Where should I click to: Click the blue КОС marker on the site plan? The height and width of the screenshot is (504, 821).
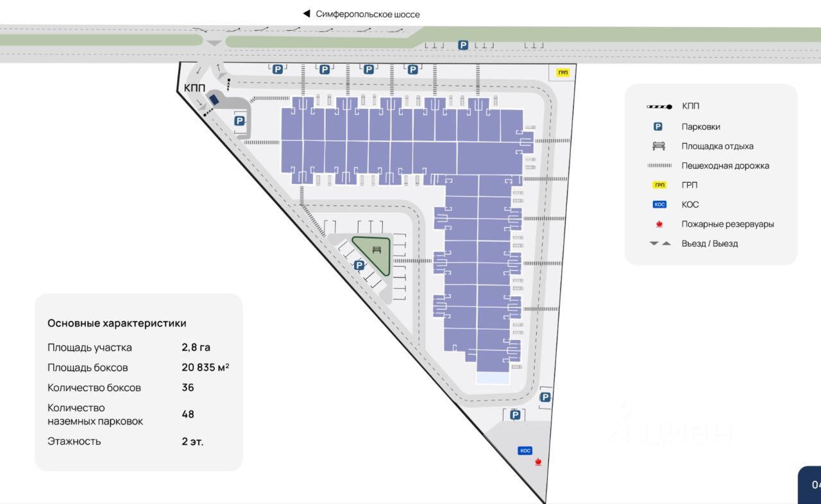[525, 451]
